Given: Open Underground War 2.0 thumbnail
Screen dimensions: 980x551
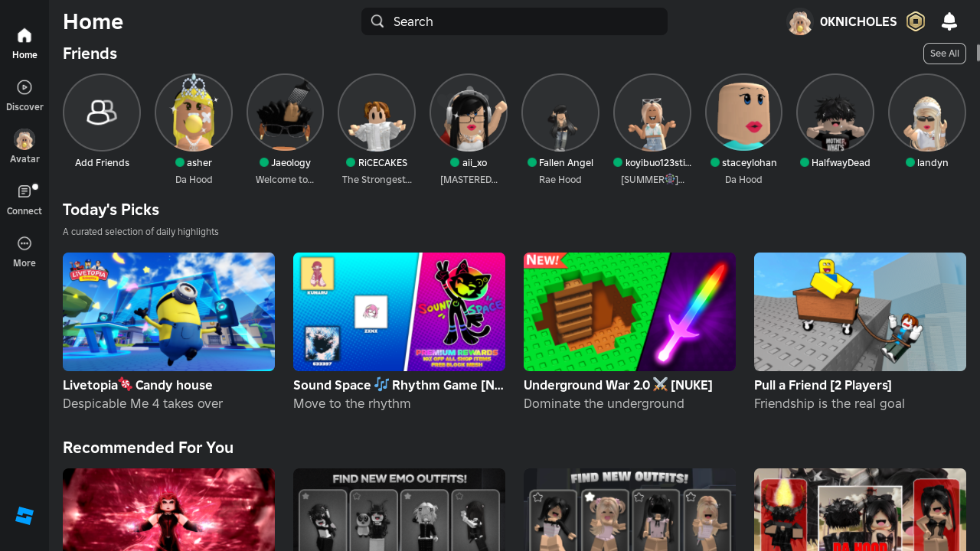Looking at the screenshot, I should [629, 311].
